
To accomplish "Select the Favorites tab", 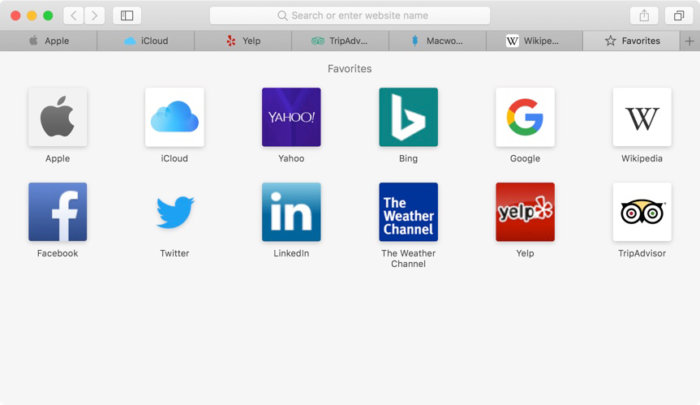I will click(631, 41).
